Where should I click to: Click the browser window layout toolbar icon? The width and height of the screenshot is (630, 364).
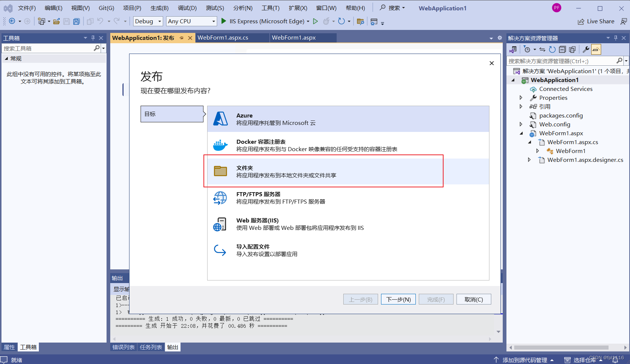(374, 21)
